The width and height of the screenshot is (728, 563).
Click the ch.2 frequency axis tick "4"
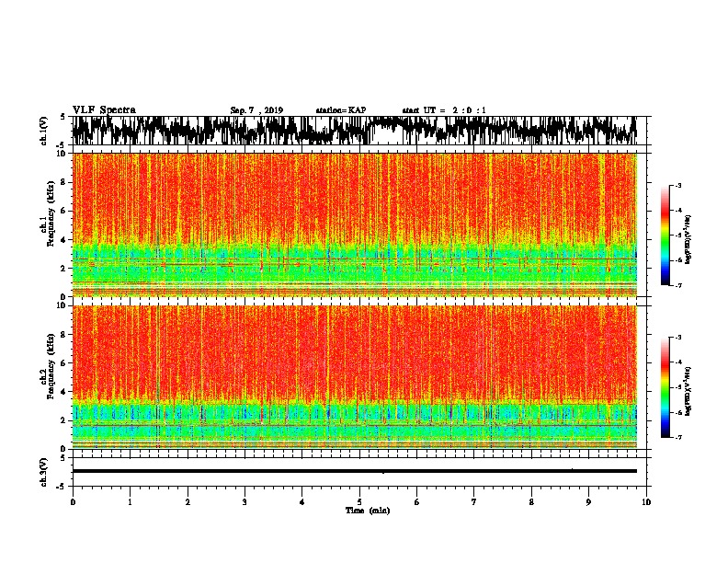(64, 392)
